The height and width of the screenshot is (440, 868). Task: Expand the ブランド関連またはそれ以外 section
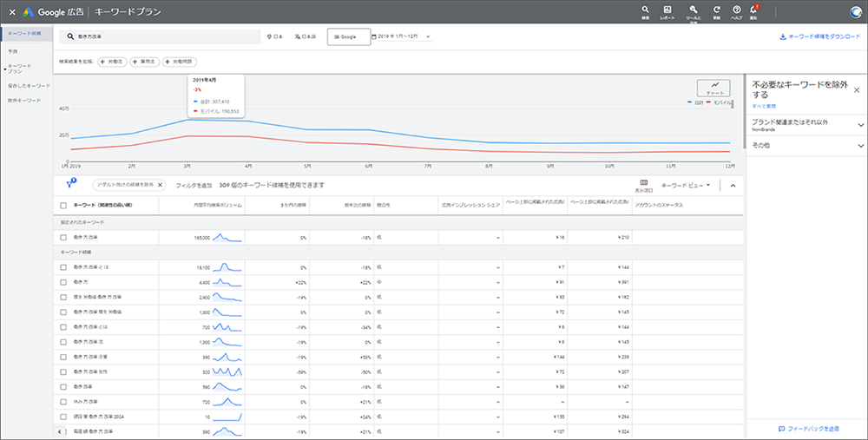click(x=861, y=125)
